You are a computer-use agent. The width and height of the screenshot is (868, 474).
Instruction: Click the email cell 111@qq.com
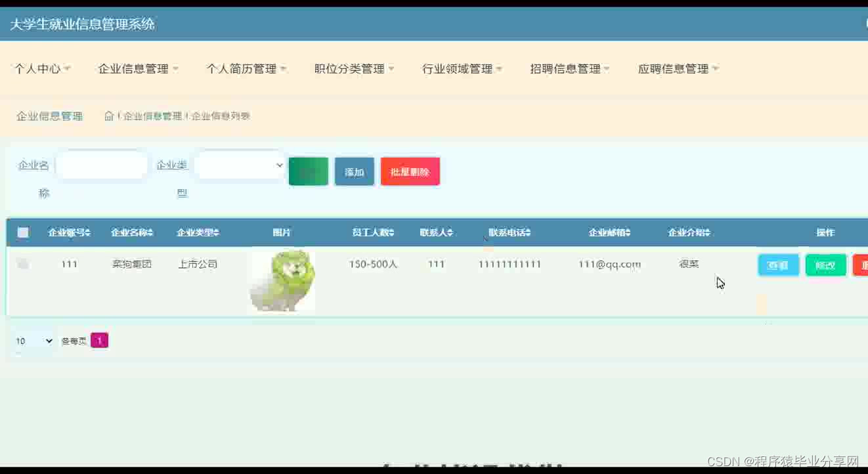pyautogui.click(x=610, y=264)
